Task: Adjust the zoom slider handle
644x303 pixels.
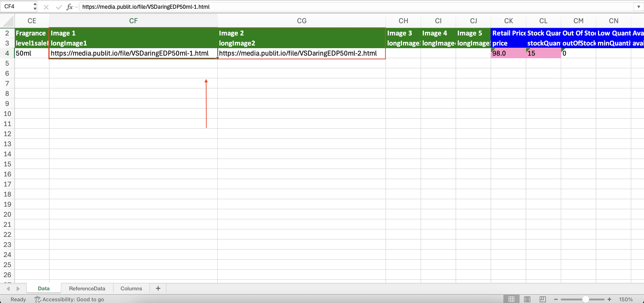Action: pyautogui.click(x=586, y=299)
